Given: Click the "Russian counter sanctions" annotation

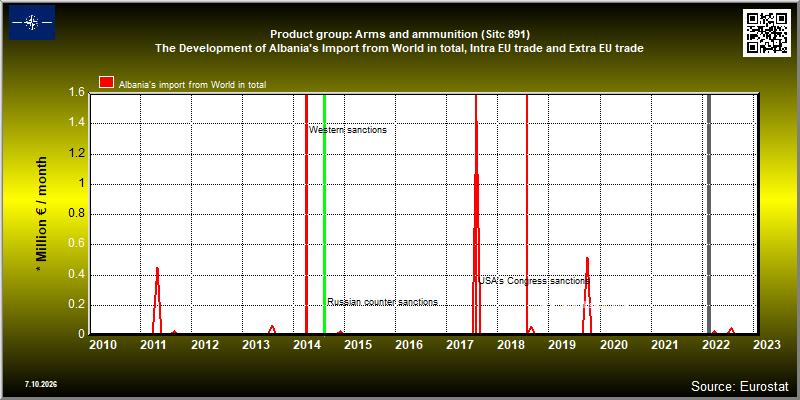Looking at the screenshot, I should point(382,302).
